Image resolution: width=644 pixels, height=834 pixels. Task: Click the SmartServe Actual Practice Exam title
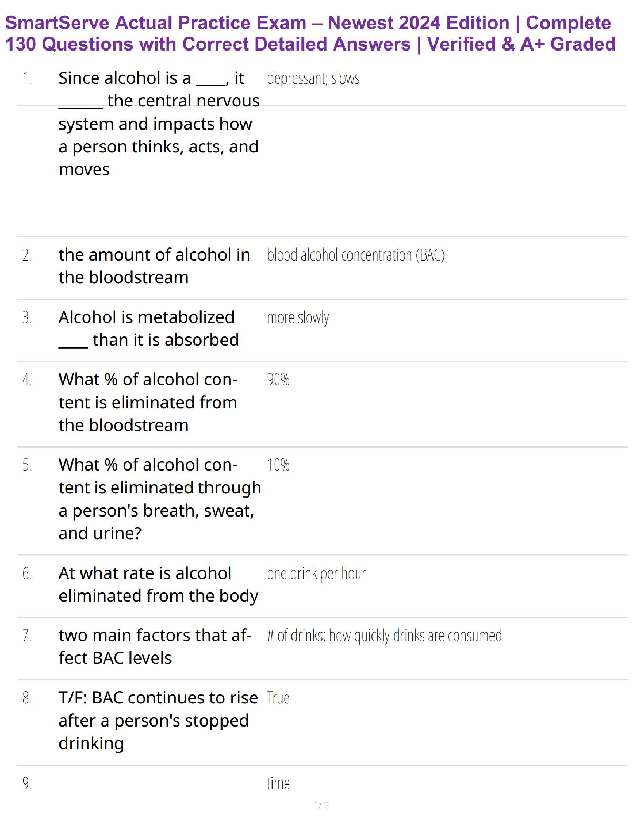click(x=310, y=34)
